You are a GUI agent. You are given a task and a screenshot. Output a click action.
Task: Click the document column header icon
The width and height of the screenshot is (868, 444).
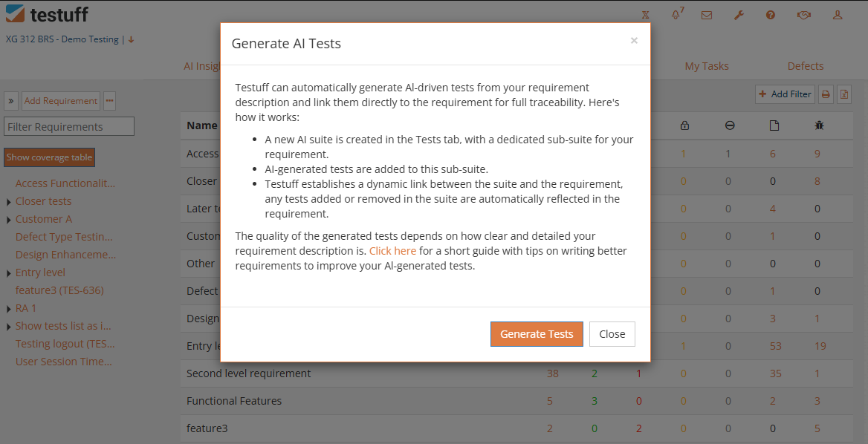[x=774, y=125]
